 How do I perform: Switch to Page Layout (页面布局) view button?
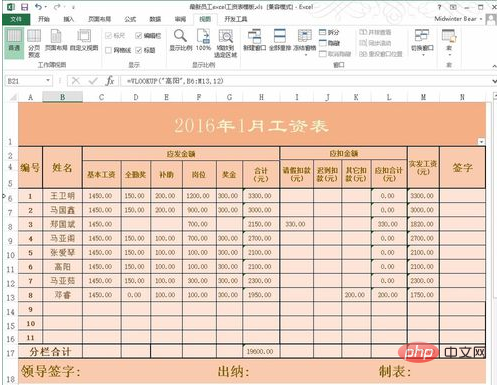tap(56, 40)
